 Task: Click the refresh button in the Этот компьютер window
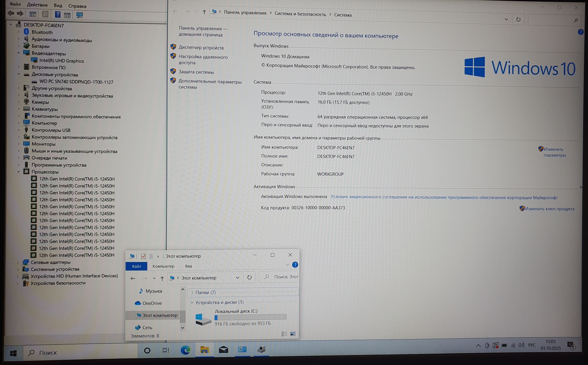click(x=249, y=277)
